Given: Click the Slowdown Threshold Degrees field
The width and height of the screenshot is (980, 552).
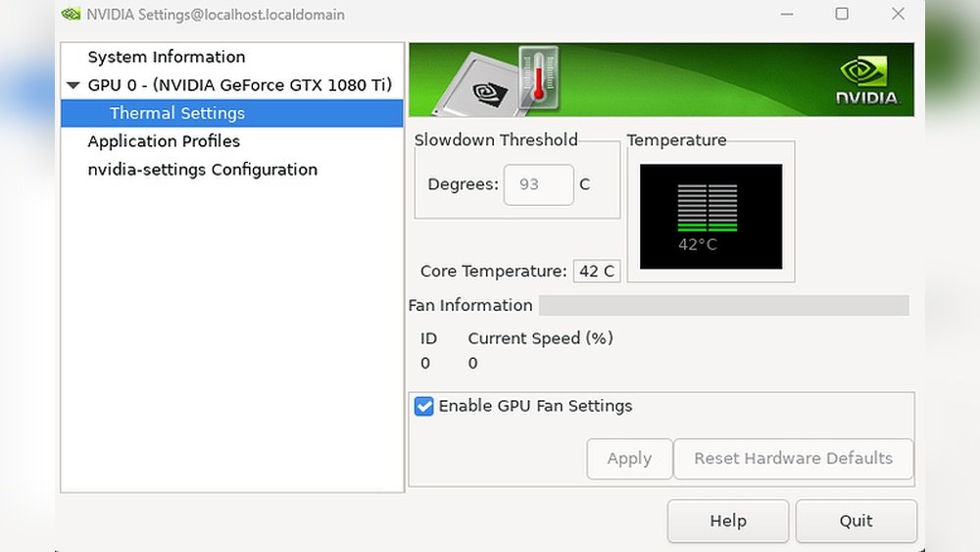Looking at the screenshot, I should coord(538,184).
